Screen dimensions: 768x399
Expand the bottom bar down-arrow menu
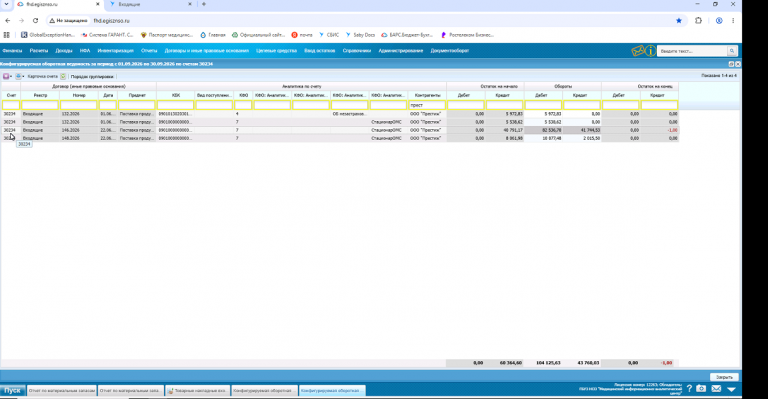tap(731, 389)
